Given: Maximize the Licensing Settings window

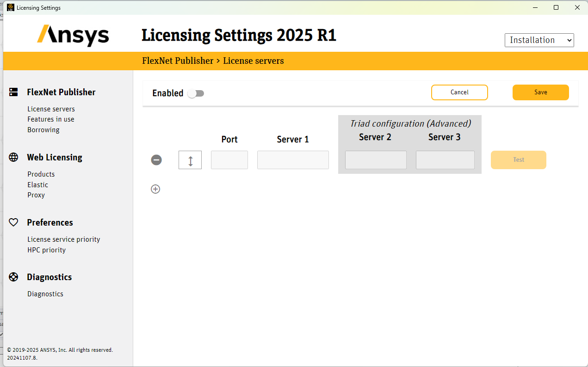Looking at the screenshot, I should [x=556, y=7].
